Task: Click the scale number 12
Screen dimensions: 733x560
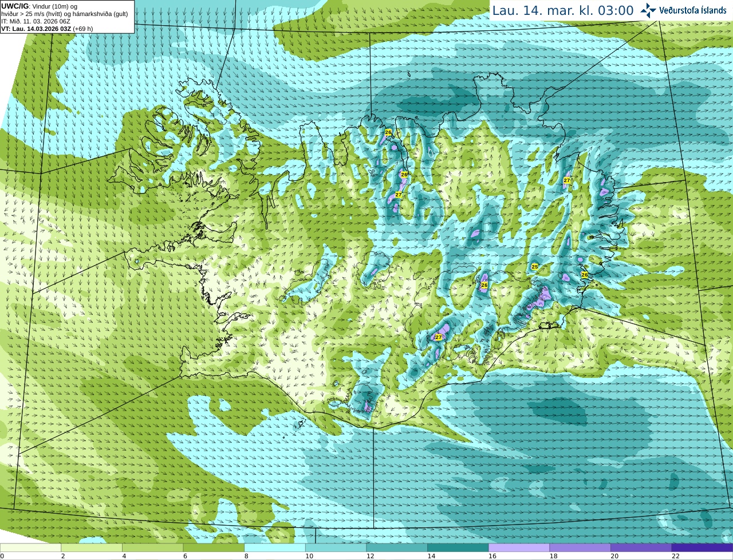Action: [x=370, y=556]
